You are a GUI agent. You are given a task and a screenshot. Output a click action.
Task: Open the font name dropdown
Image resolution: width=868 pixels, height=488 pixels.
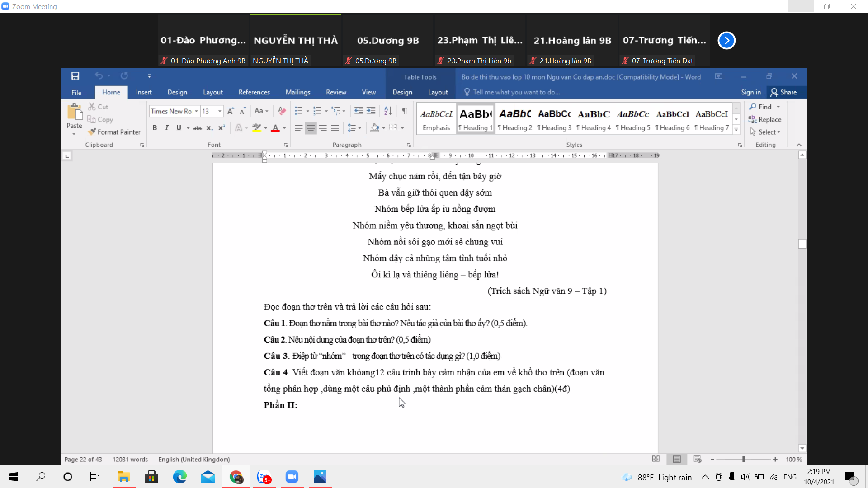pos(196,111)
